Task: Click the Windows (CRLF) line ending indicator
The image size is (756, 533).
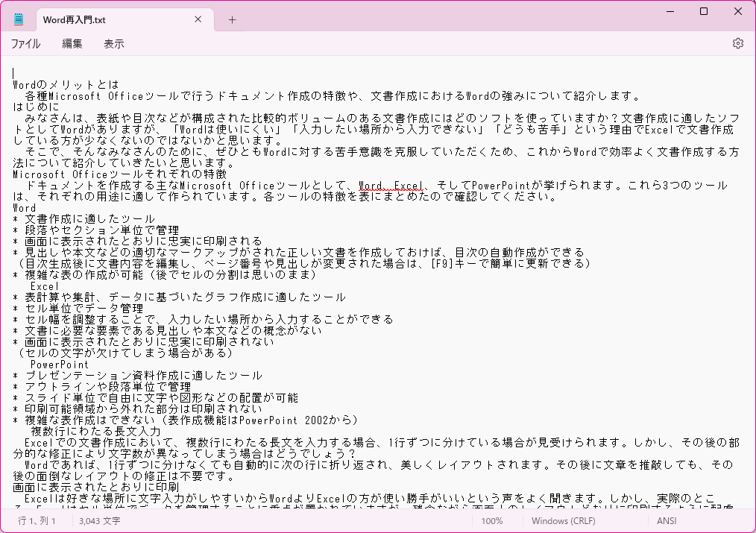Action: (x=563, y=521)
